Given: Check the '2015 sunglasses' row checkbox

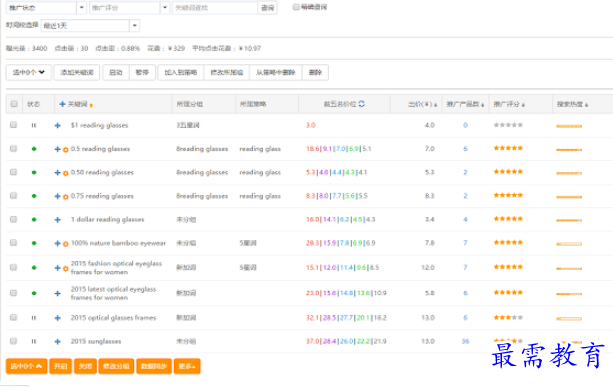Looking at the screenshot, I should click(x=13, y=341).
